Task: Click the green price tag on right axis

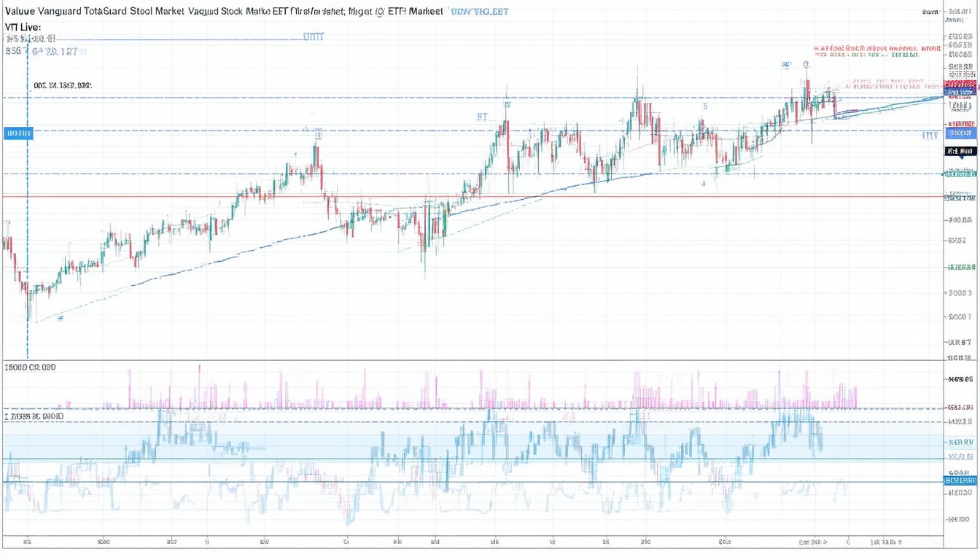Action: 960,174
